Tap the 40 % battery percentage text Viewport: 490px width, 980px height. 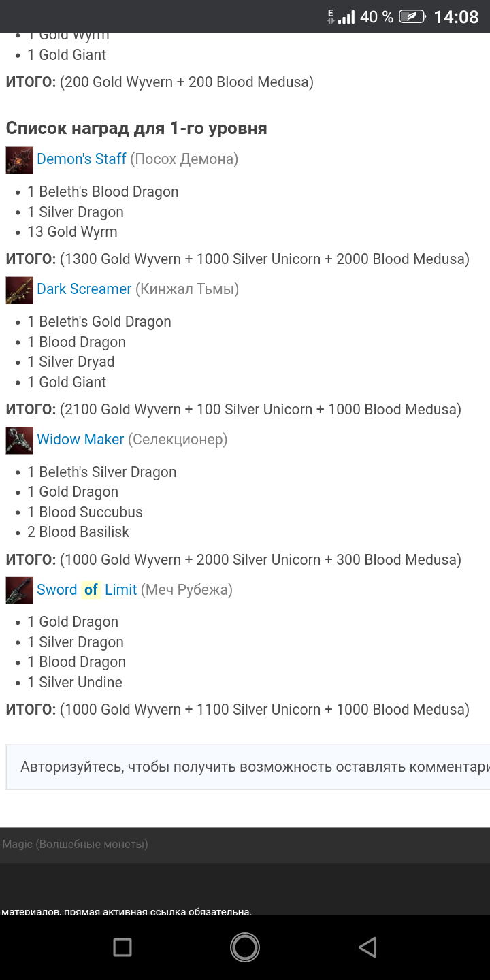click(376, 17)
